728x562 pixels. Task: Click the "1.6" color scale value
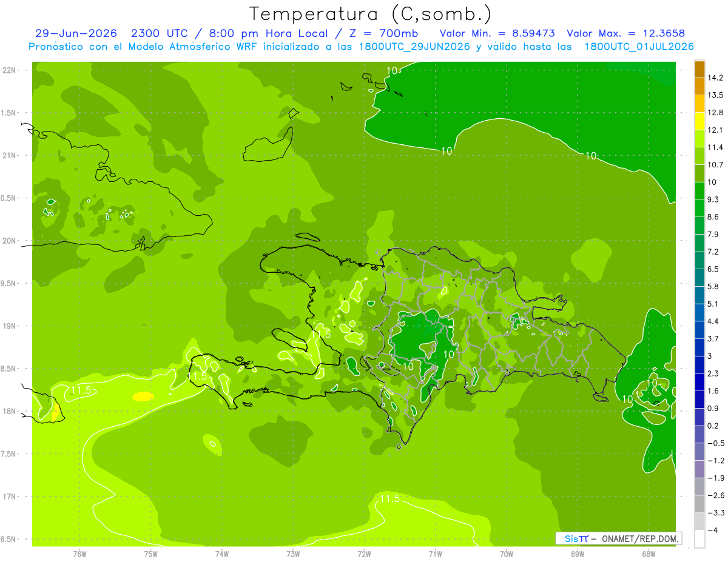point(713,391)
